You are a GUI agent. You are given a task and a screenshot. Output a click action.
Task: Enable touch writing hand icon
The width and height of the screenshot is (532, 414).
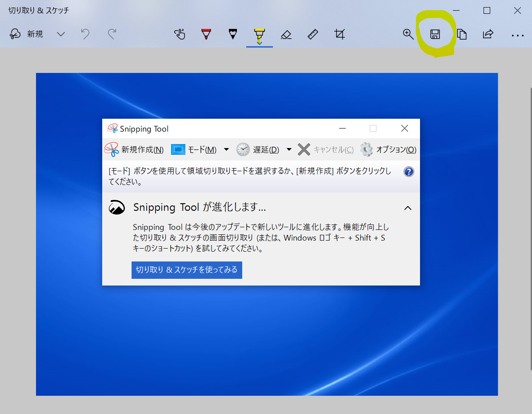point(180,34)
